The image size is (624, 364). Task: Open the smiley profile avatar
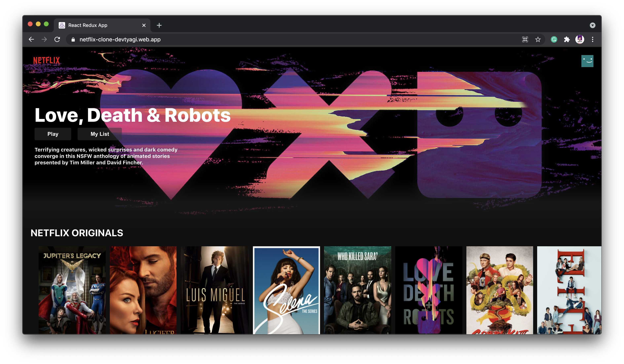[x=587, y=61]
